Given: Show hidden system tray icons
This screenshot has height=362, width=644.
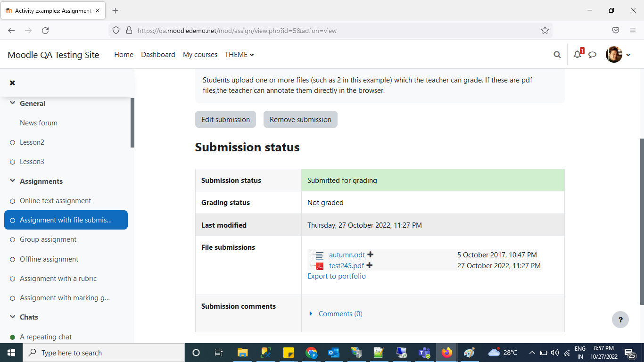Looking at the screenshot, I should pos(532,353).
